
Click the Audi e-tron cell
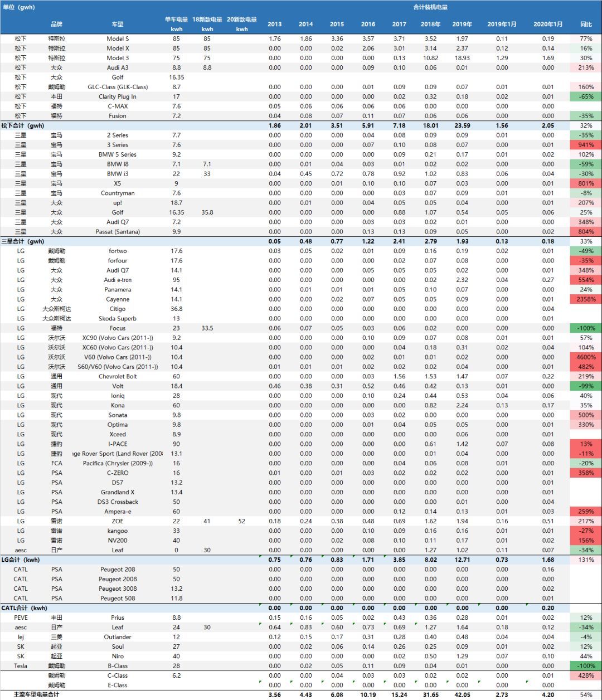pos(118,280)
